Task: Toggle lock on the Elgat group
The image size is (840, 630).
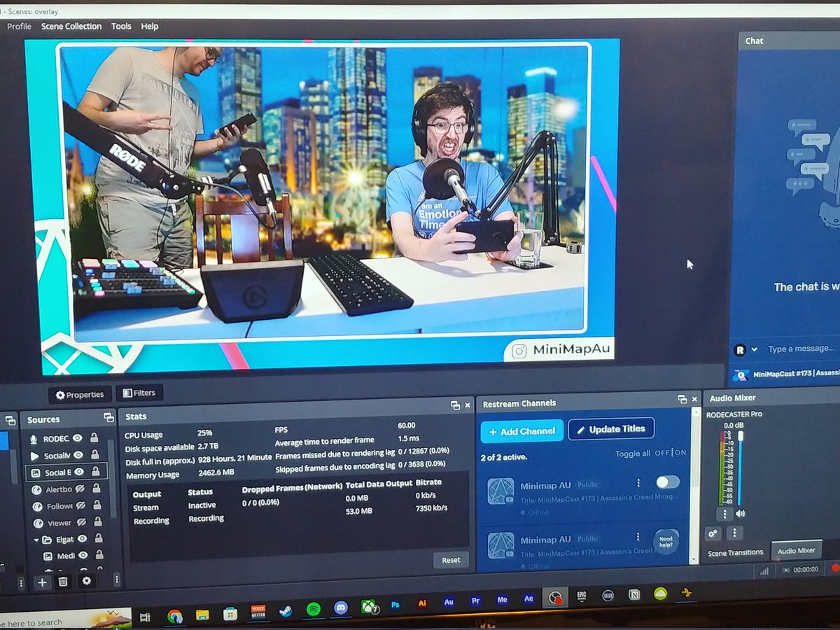Action: tap(99, 538)
